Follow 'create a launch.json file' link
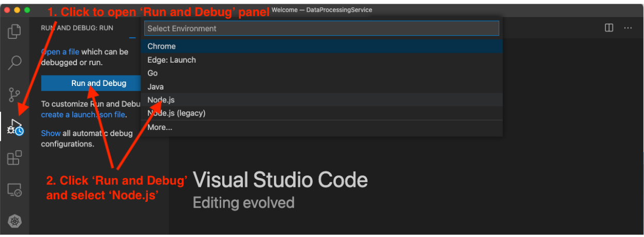 (83, 115)
